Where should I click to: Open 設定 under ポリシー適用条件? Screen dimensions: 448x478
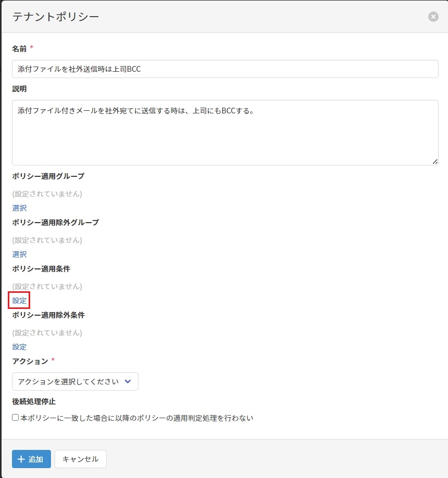coord(19,301)
